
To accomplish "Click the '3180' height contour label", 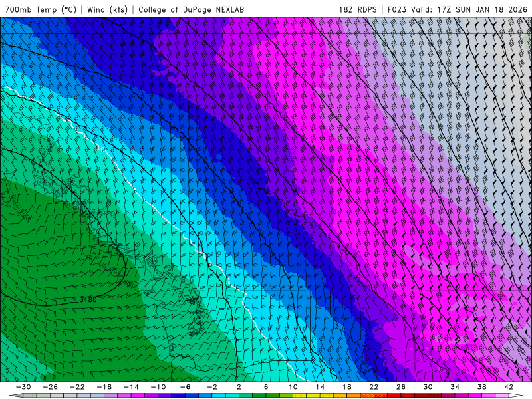I will pos(88,300).
